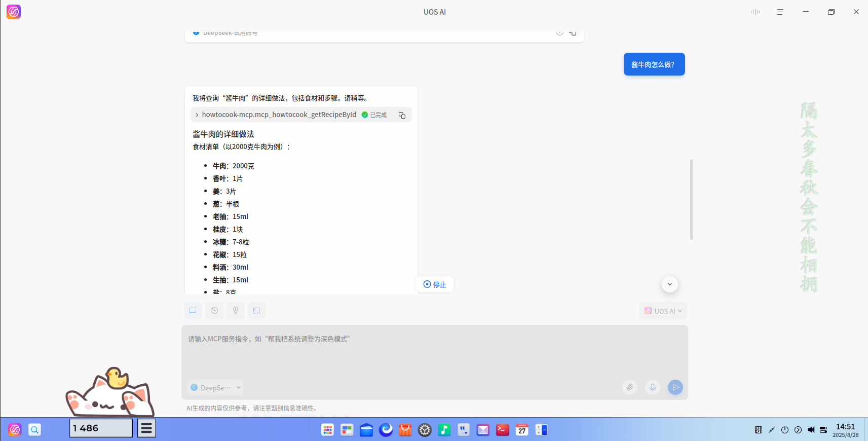This screenshot has width=868, height=441.
Task: Launch the music player from the dock
Action: [444, 430]
